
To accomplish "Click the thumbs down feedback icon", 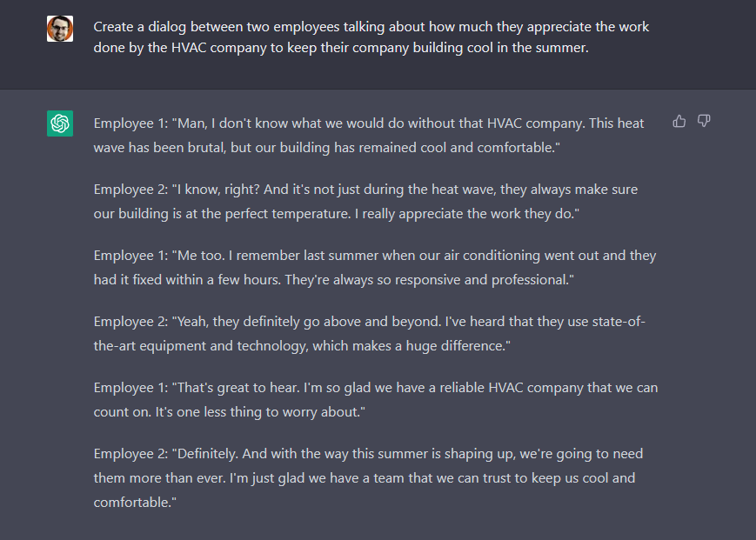I will click(704, 121).
